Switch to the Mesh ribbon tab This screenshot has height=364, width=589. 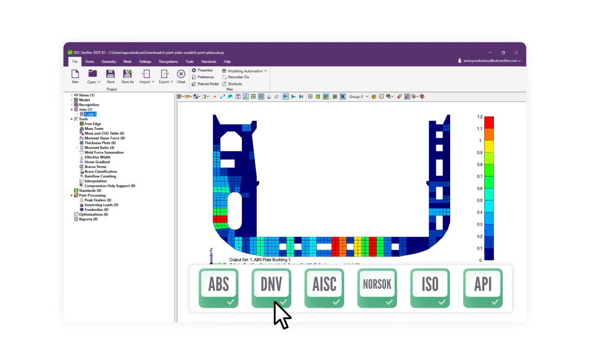127,61
